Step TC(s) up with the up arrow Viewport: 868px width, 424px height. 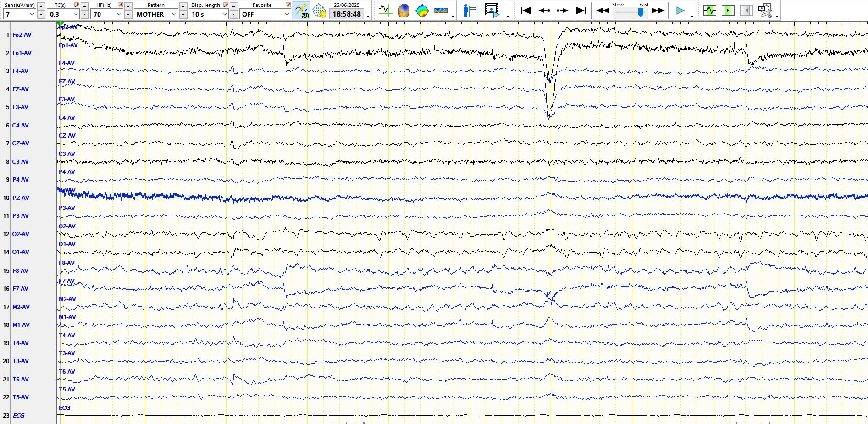[85, 6]
